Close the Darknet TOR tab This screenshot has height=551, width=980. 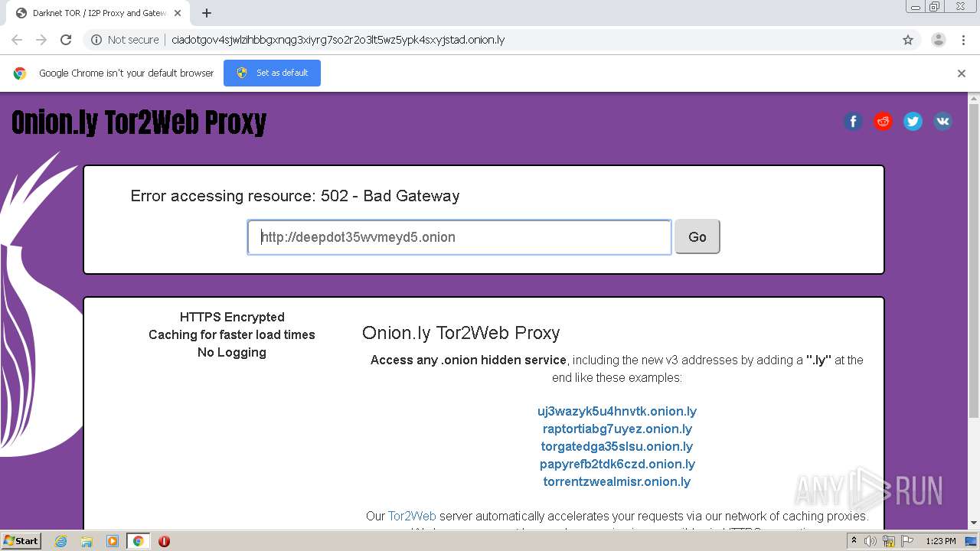coord(178,13)
